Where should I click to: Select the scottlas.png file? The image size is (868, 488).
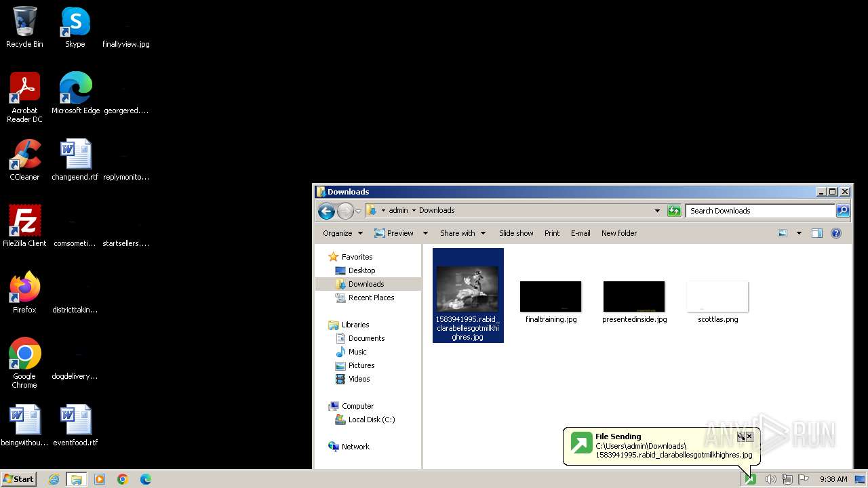pyautogui.click(x=717, y=302)
